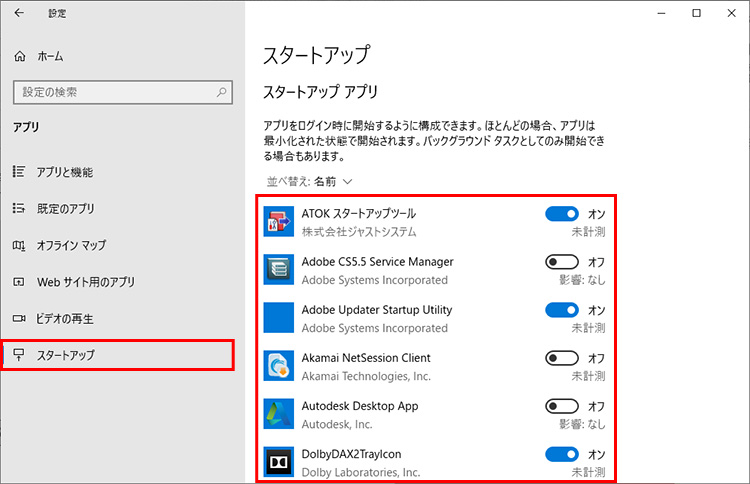Select ビデオの再生 in the sidebar
750x484 pixels.
[64, 319]
